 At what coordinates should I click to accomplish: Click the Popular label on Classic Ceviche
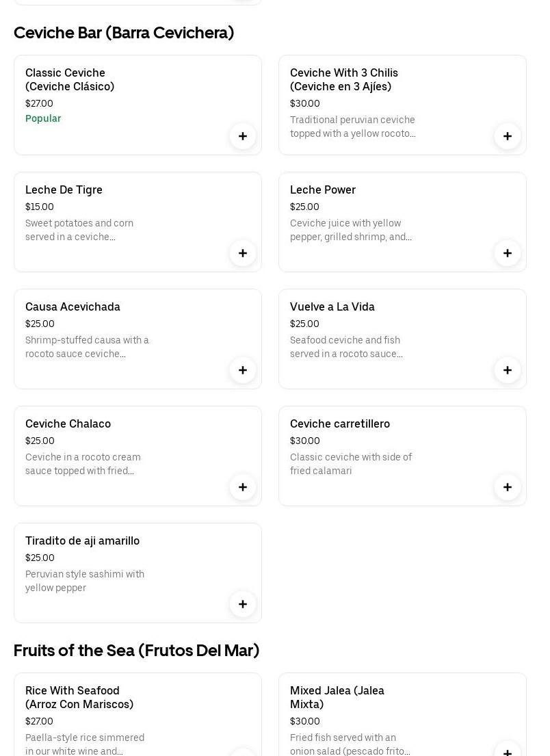tap(43, 118)
